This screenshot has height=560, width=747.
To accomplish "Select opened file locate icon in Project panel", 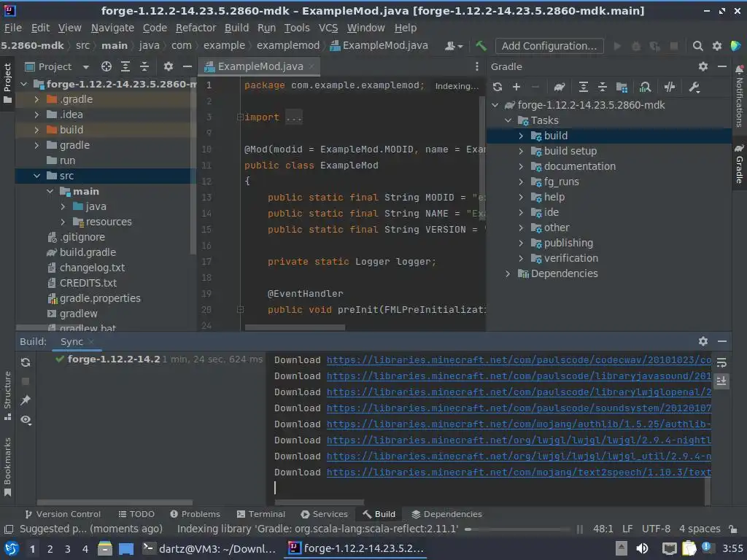I will (107, 66).
